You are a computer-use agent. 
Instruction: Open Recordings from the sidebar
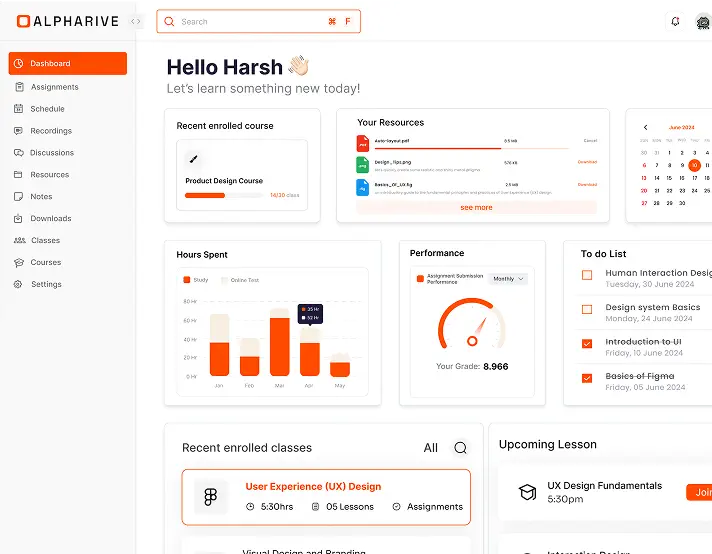[51, 131]
